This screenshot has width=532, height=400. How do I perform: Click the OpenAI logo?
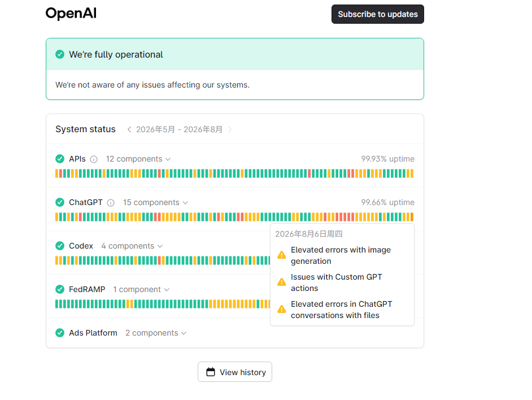[x=71, y=14]
